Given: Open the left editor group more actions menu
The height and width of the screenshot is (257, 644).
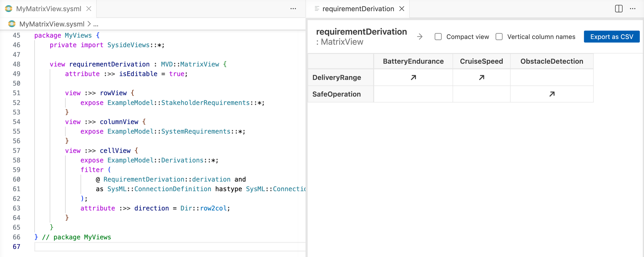Looking at the screenshot, I should point(293,9).
